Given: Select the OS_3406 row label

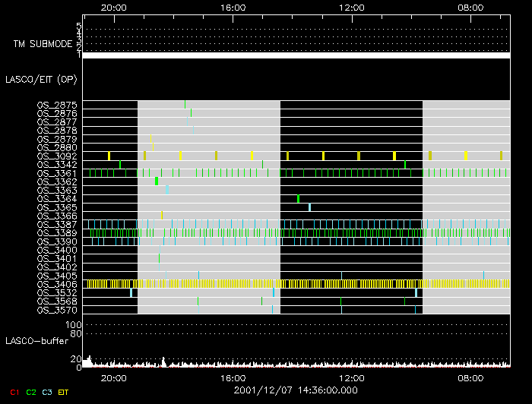Looking at the screenshot, I should [x=57, y=284].
